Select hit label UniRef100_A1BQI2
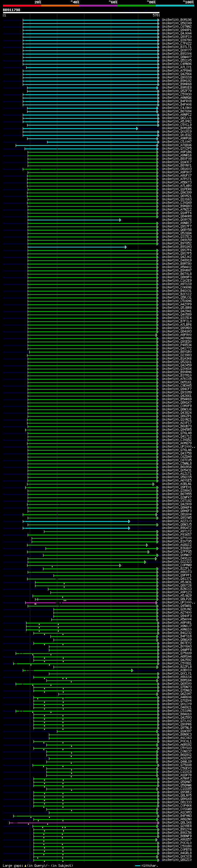Viewport: 197px width, 868px height. (x=177, y=545)
